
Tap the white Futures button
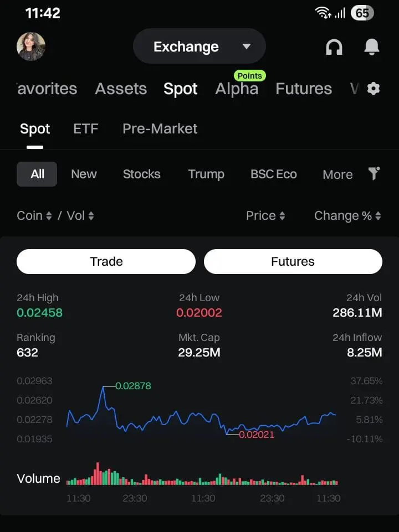tap(293, 262)
